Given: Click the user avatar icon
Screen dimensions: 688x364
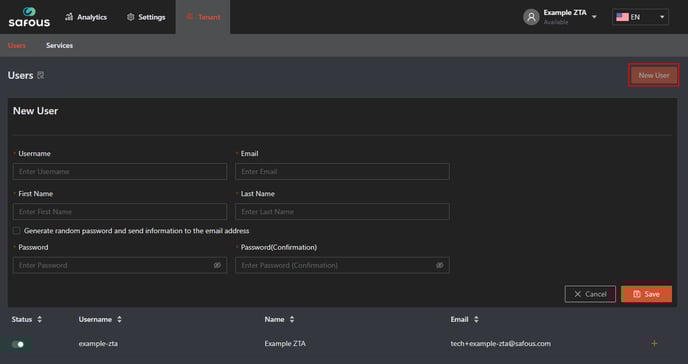Looking at the screenshot, I should pyautogui.click(x=531, y=17).
